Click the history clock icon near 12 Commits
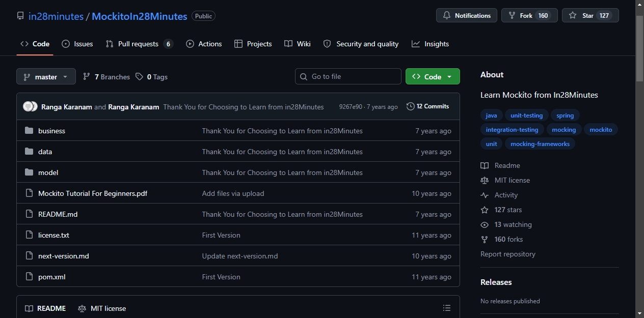 410,106
